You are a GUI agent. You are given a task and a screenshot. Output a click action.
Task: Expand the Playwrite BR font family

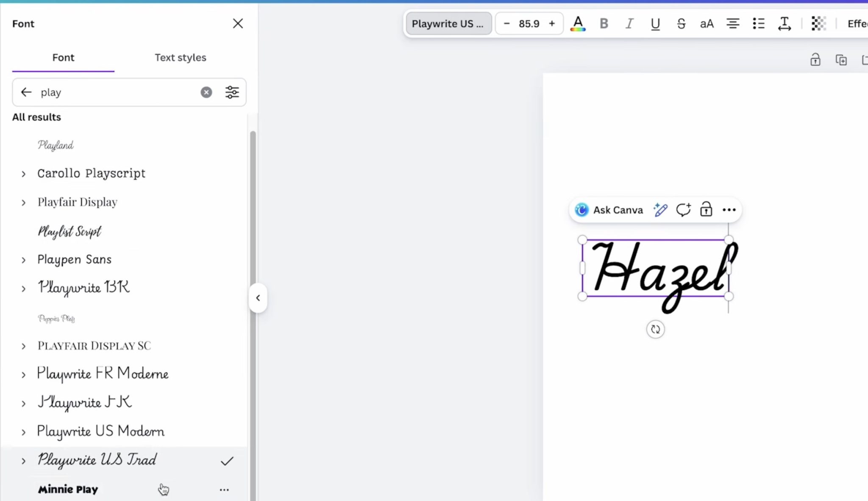(23, 288)
